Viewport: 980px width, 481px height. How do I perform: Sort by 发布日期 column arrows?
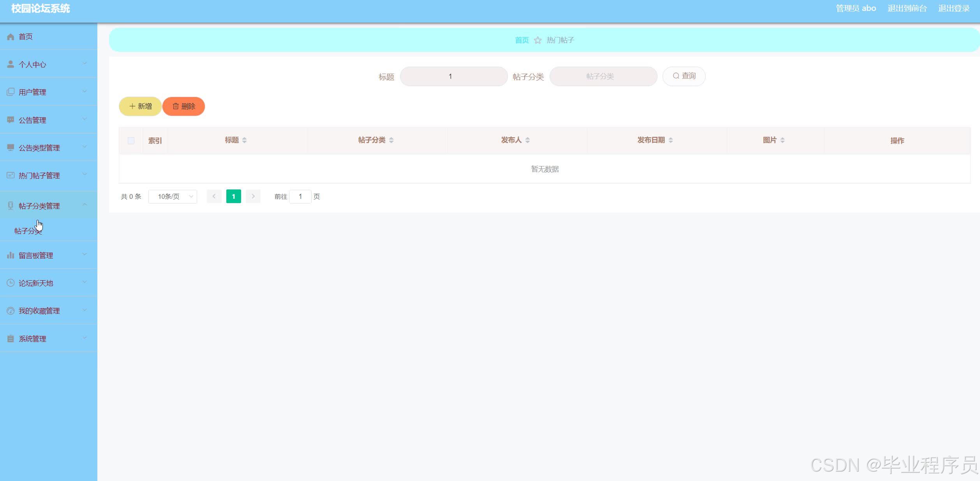click(670, 140)
